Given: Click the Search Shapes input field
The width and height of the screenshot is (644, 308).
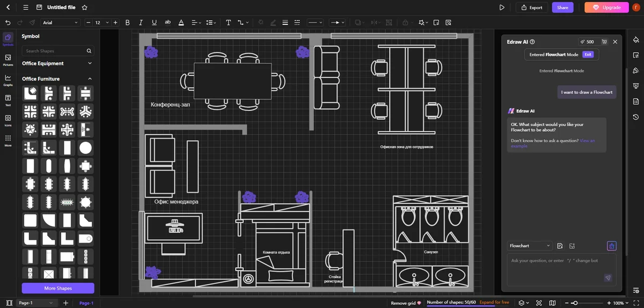Looking at the screenshot, I should [54, 51].
